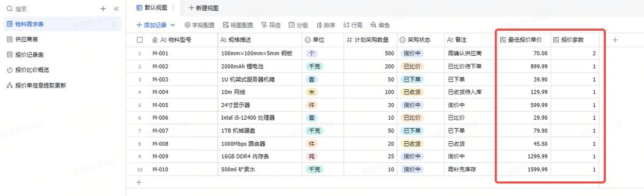Open 视图配置 view settings
644x196 pixels.
coord(238,25)
